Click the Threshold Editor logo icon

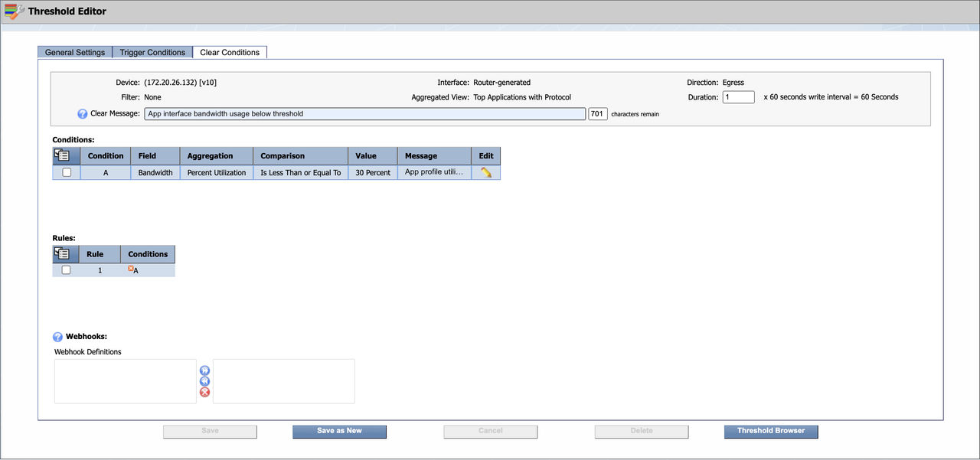point(14,11)
